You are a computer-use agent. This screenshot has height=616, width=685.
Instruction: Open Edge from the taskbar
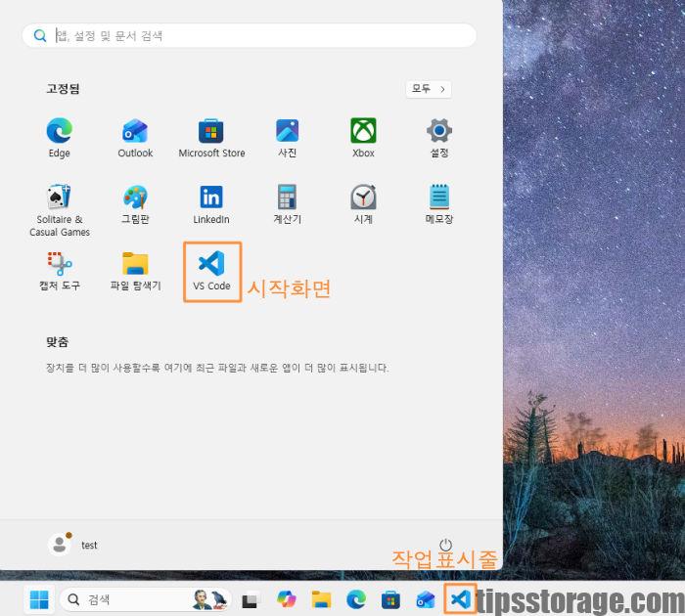[356, 599]
